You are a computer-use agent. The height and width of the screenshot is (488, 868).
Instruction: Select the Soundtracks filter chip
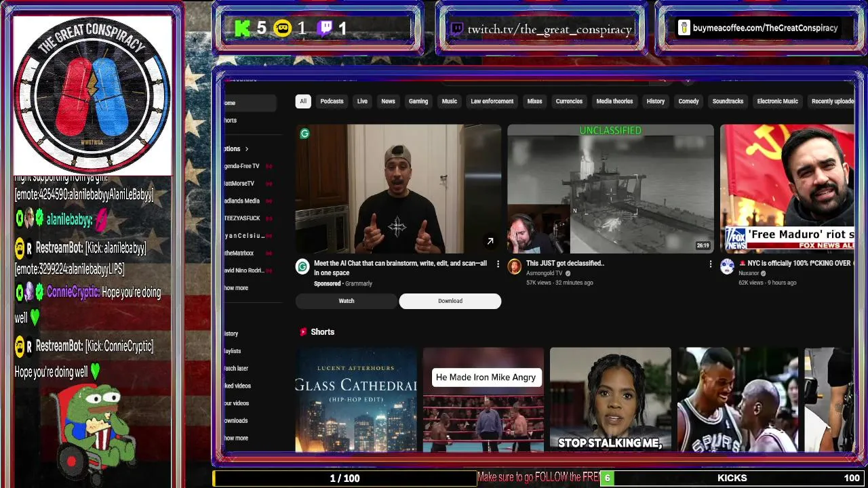pos(728,101)
